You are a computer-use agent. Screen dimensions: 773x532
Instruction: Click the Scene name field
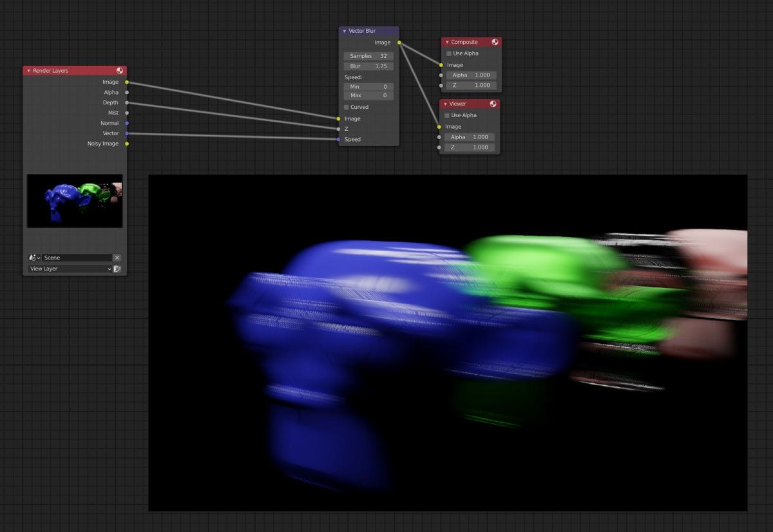(x=77, y=257)
